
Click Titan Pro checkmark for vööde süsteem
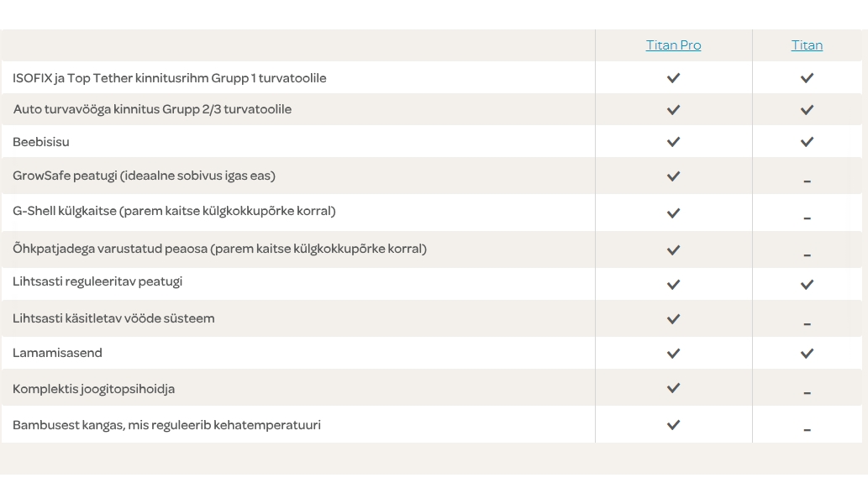coord(673,319)
